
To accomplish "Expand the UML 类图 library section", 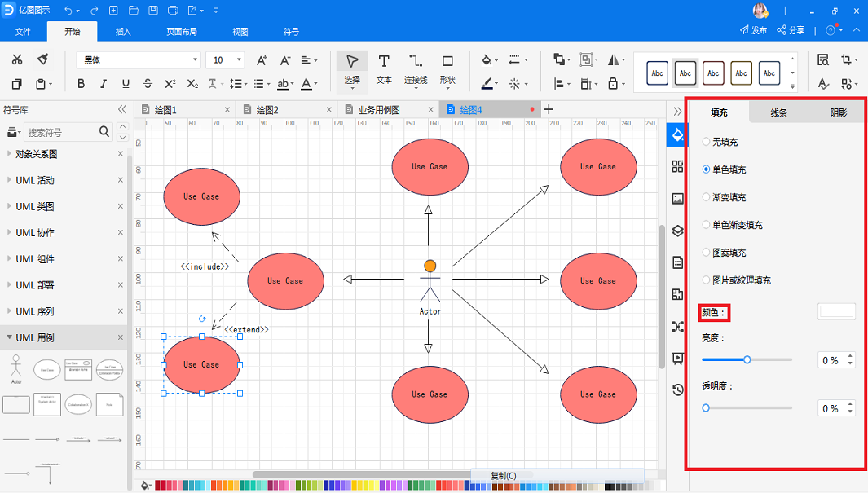I will coord(35,206).
